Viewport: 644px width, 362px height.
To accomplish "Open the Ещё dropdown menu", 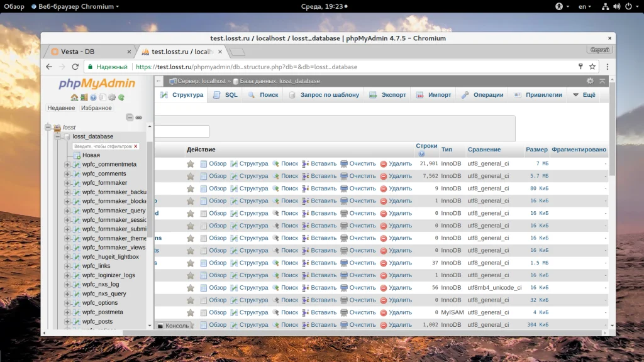I will pos(582,95).
